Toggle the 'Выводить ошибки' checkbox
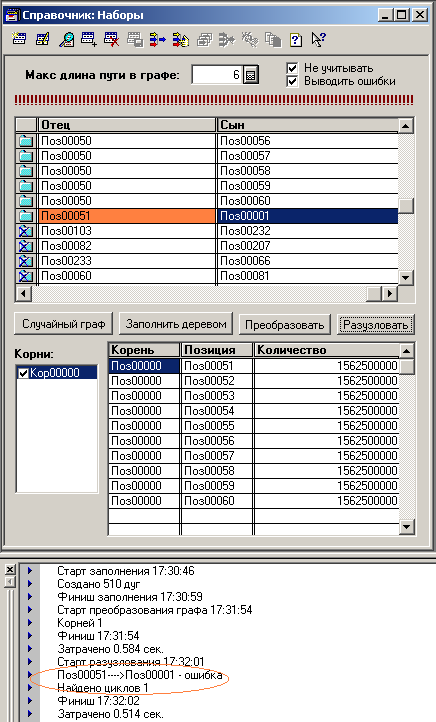The height and width of the screenshot is (722, 436). (292, 82)
